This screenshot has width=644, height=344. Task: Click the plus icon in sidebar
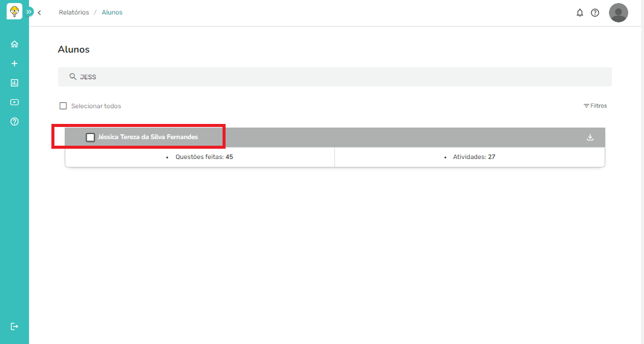pyautogui.click(x=15, y=63)
